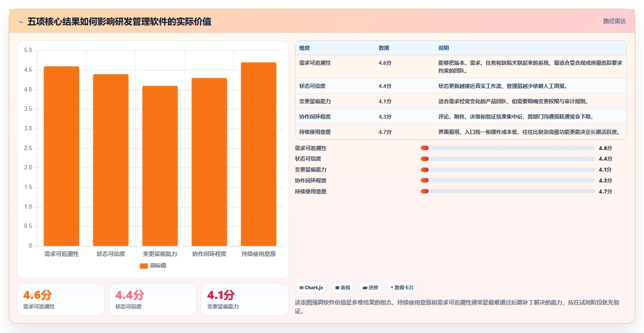Screen dimensions: 644x333
Task: Click the 需求可追溯性 x-axis label under chart
Action: (61, 254)
